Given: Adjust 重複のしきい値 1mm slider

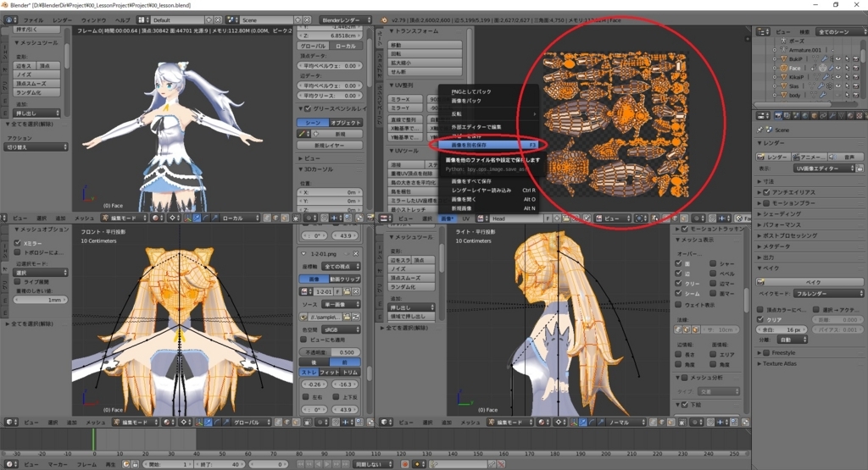Looking at the screenshot, I should (41, 300).
